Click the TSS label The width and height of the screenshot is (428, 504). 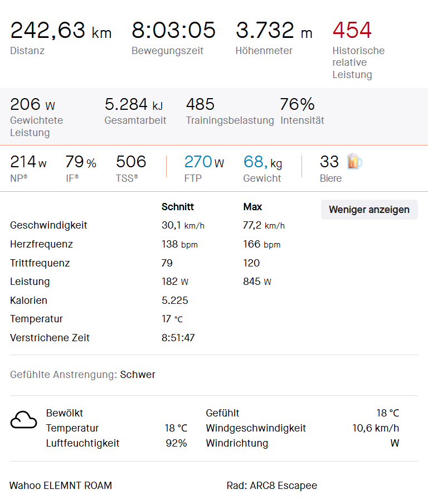click(x=127, y=178)
